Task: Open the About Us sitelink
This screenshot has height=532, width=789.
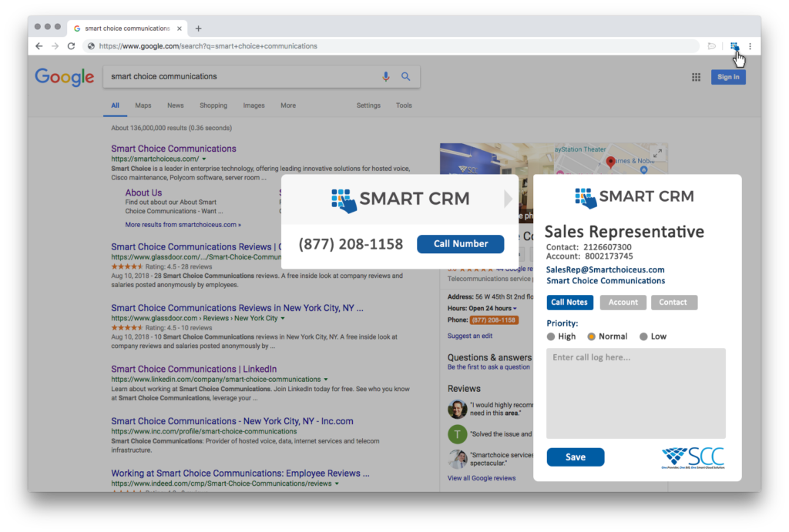Action: 143,192
